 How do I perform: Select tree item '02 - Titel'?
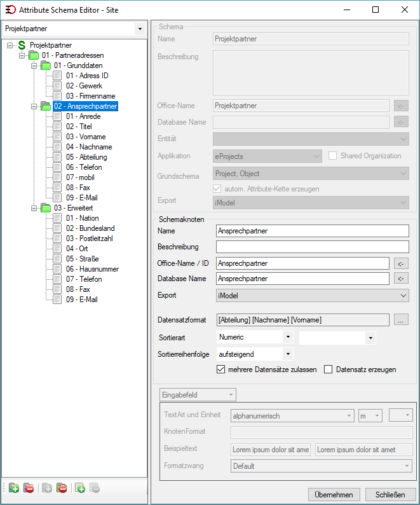(79, 127)
